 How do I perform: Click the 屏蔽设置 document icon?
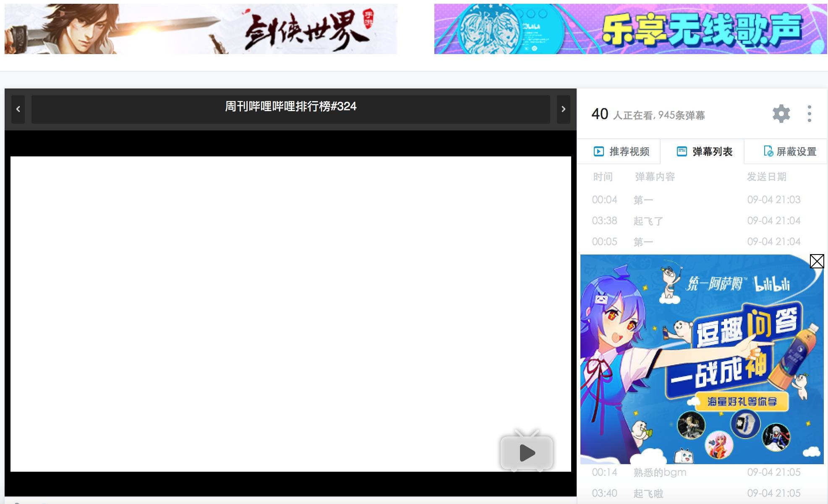click(x=768, y=151)
